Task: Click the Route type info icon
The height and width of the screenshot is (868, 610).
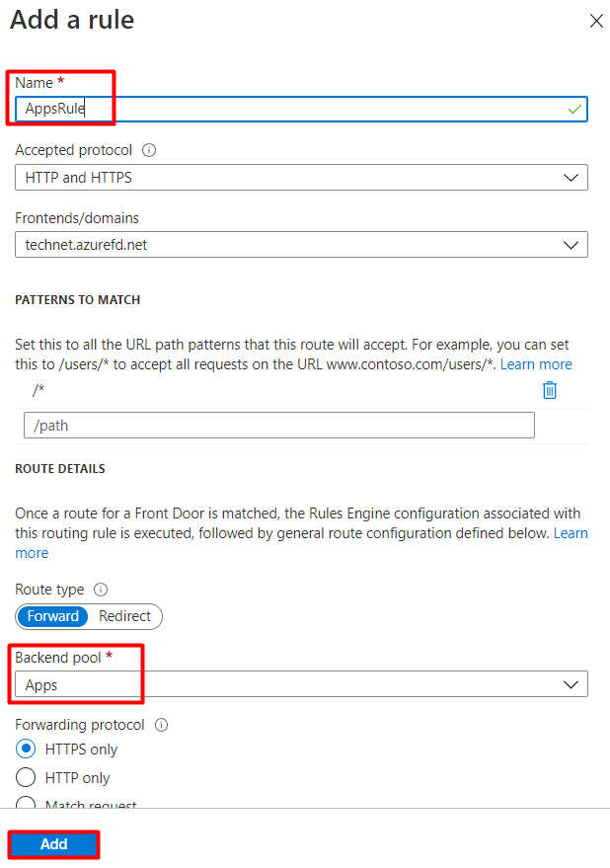Action: tap(101, 590)
